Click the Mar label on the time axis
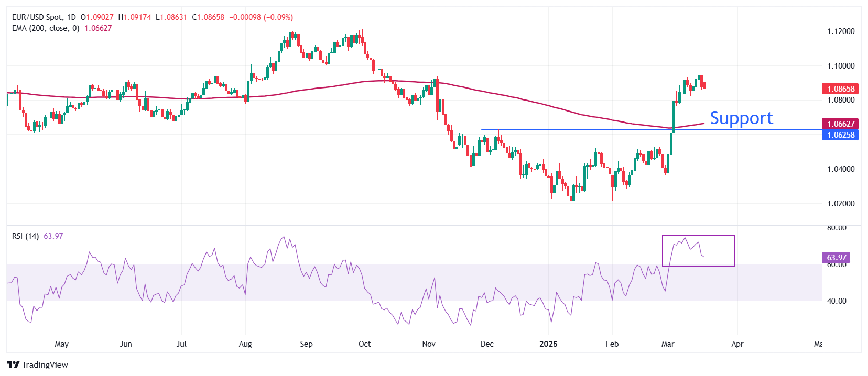The width and height of the screenshot is (868, 376). pyautogui.click(x=668, y=344)
